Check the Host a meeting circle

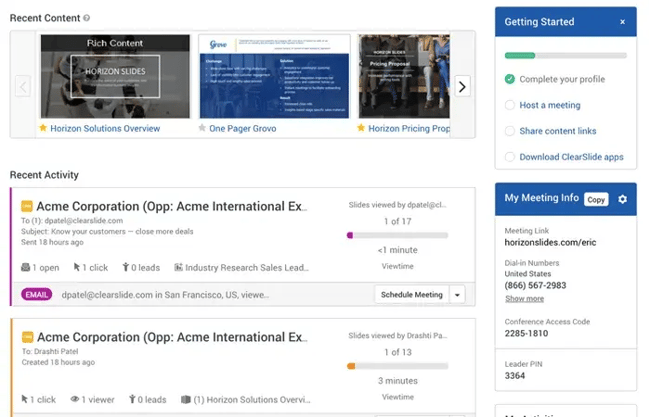click(510, 105)
